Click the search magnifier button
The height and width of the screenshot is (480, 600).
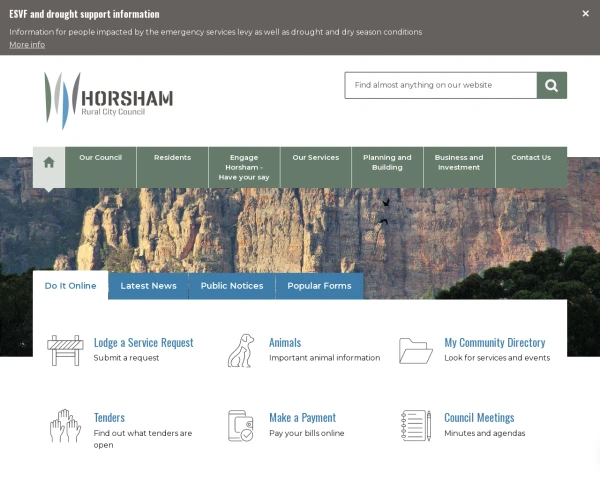(552, 85)
